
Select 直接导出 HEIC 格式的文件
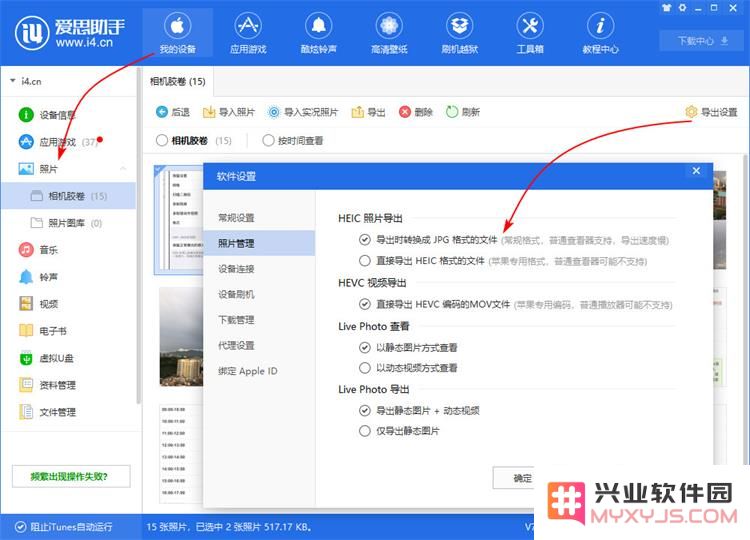point(364,261)
